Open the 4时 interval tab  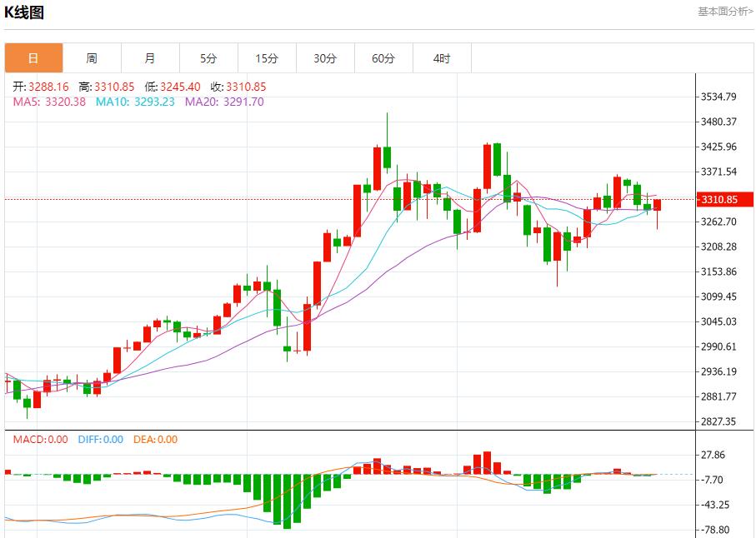(x=442, y=58)
